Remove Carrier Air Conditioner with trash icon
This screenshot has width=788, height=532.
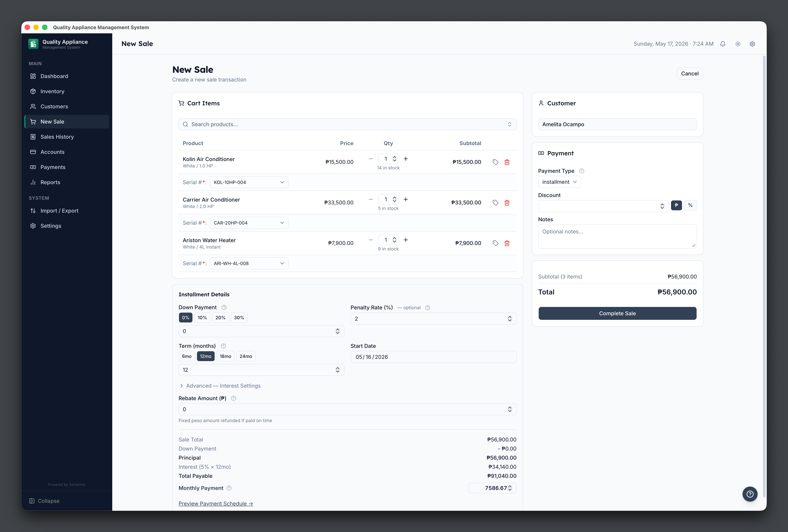coord(507,203)
